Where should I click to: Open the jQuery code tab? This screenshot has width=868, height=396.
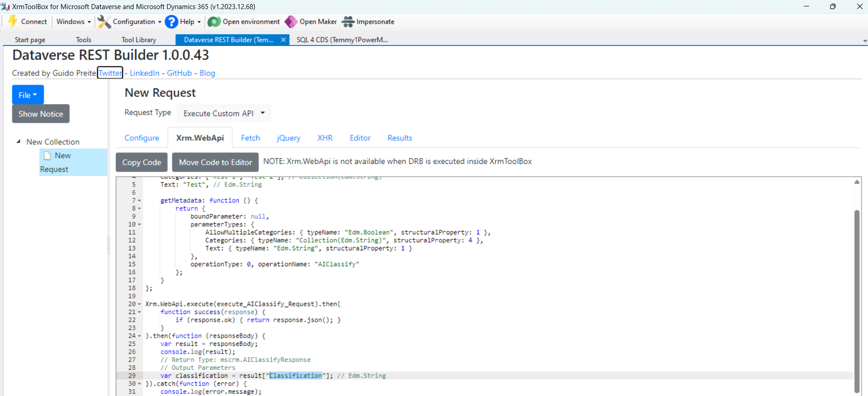tap(288, 138)
